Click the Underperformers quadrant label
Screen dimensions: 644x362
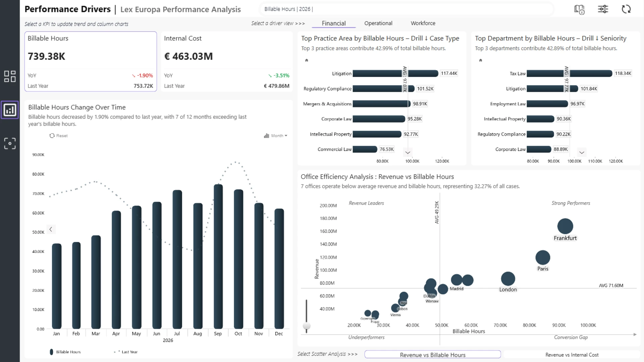[366, 337]
